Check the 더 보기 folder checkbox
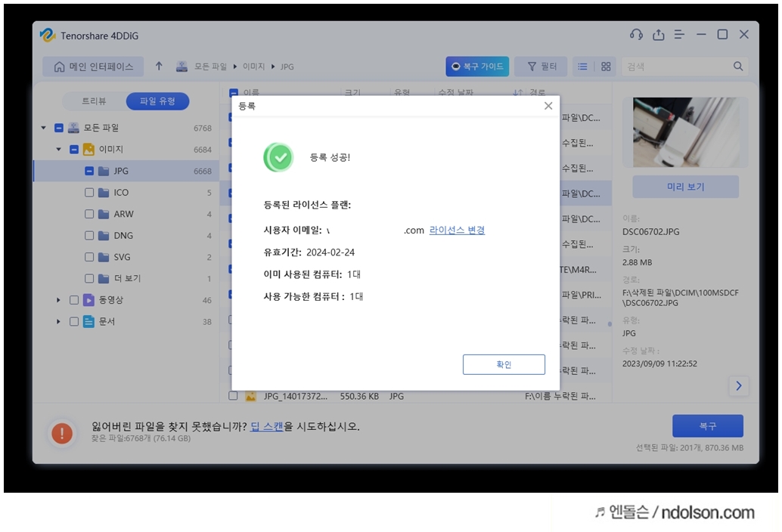Viewport: 782px width, 532px height. click(89, 278)
